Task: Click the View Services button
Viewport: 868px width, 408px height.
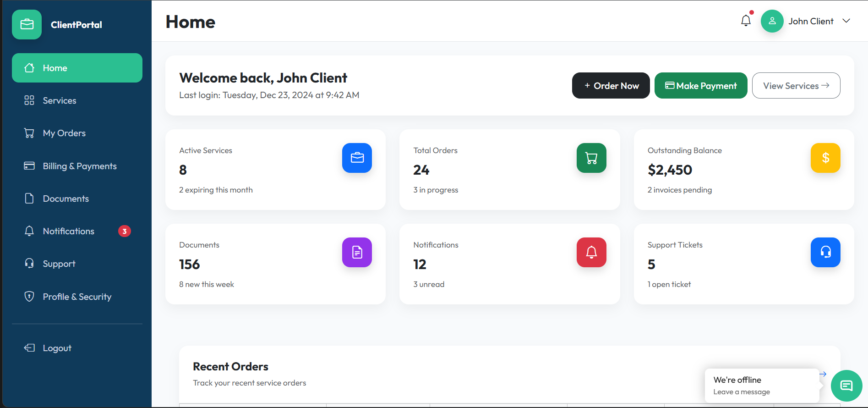Action: coord(796,85)
